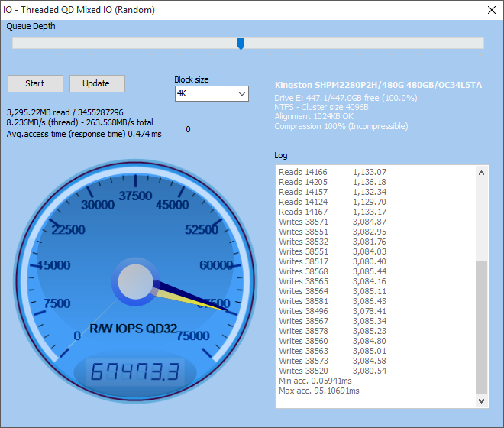
Task: Select the 'Min acc. 0.05941ms' log line
Action: click(x=315, y=381)
